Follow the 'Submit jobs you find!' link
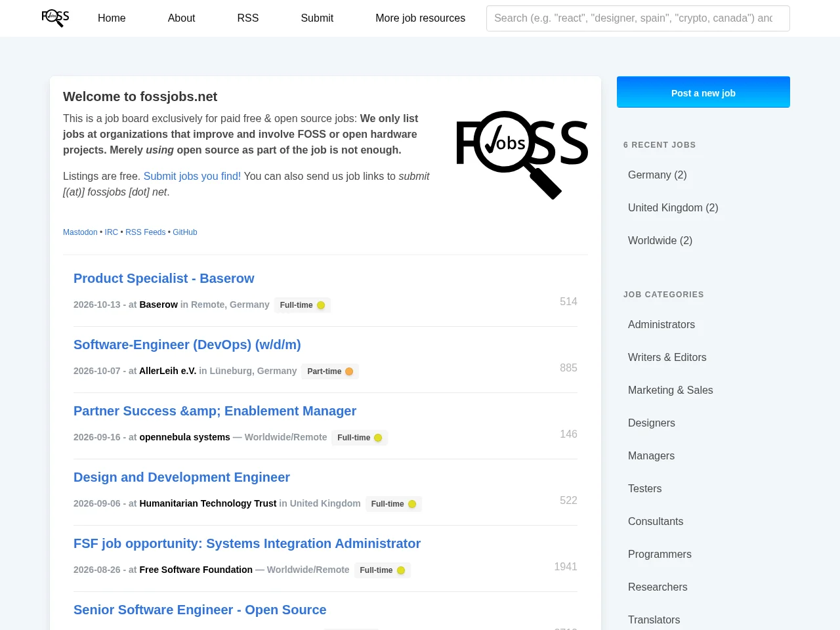The width and height of the screenshot is (840, 630). 192,176
